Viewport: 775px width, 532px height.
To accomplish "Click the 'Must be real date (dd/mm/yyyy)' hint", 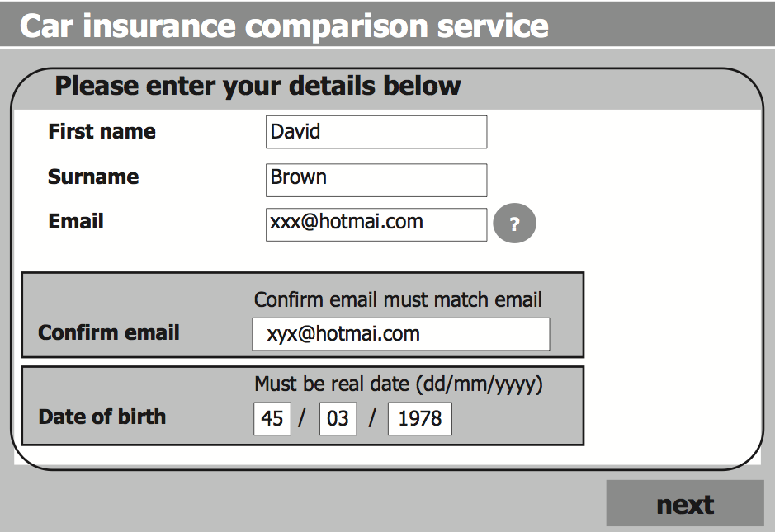I will [398, 384].
